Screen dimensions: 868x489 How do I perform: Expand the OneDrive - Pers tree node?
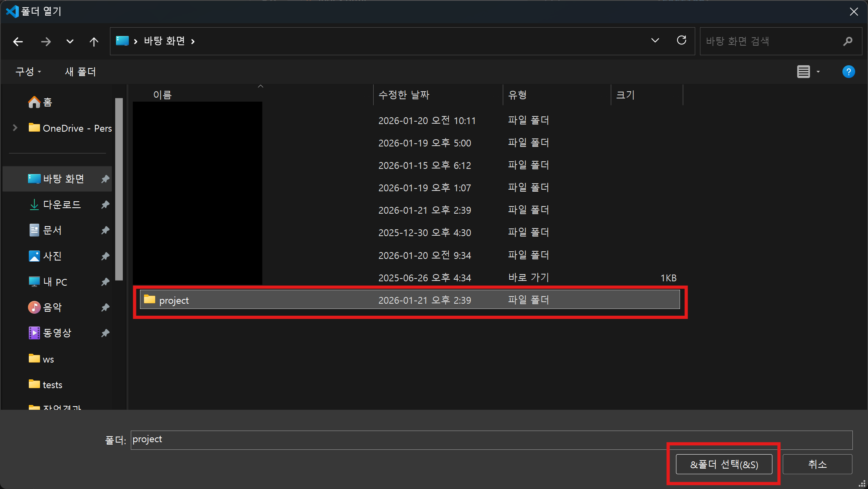click(x=15, y=128)
